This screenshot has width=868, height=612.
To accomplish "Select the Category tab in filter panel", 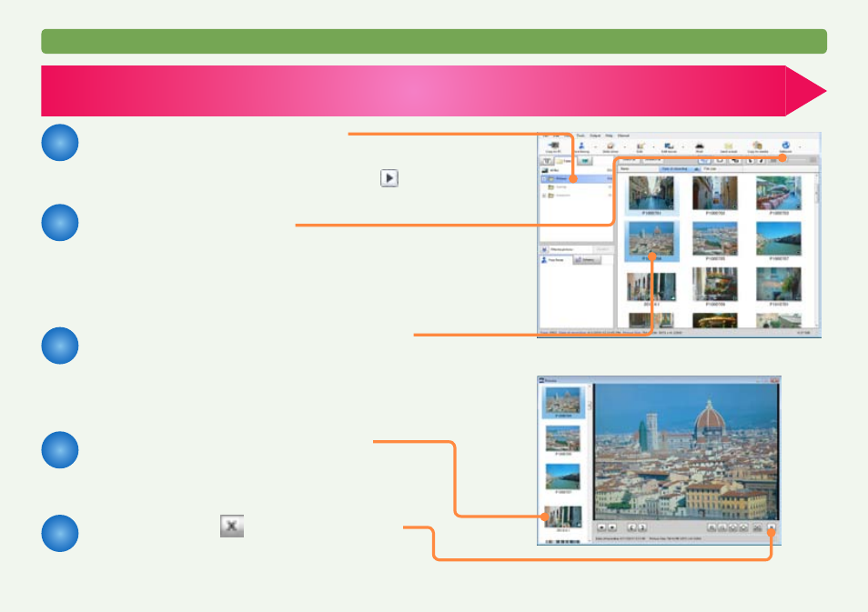I will coord(587,260).
